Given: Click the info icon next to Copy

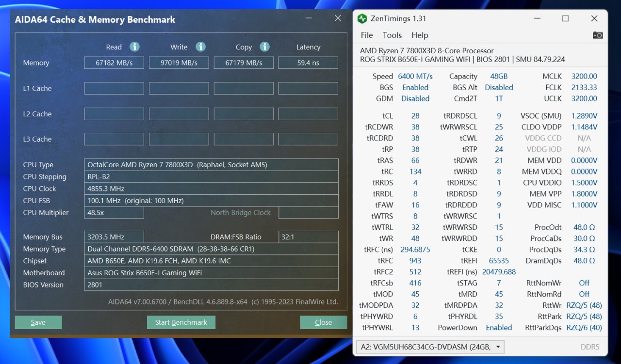Looking at the screenshot, I should pyautogui.click(x=264, y=47).
